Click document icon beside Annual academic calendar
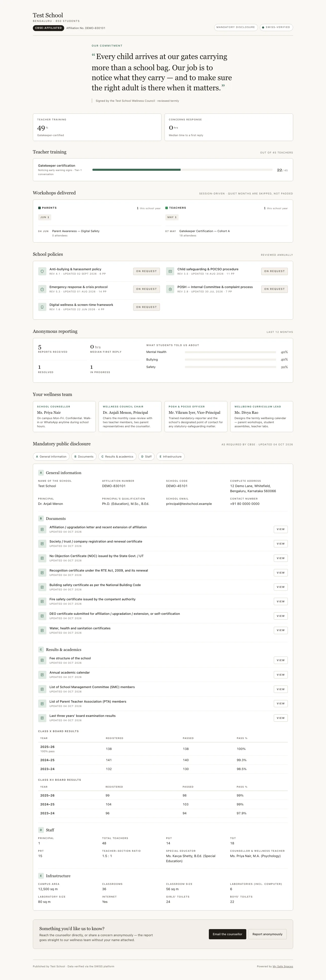The width and height of the screenshot is (326, 980). point(42,675)
